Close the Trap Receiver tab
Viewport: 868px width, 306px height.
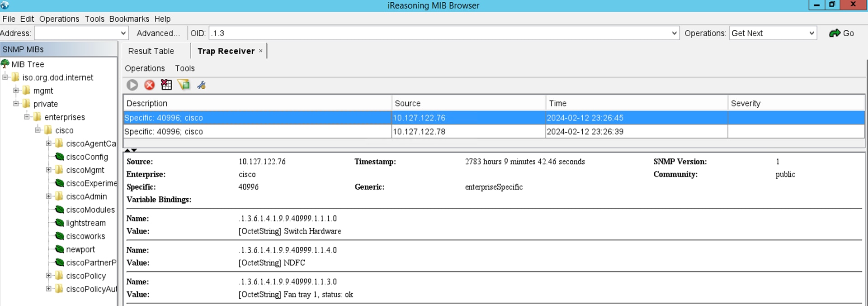(x=260, y=51)
